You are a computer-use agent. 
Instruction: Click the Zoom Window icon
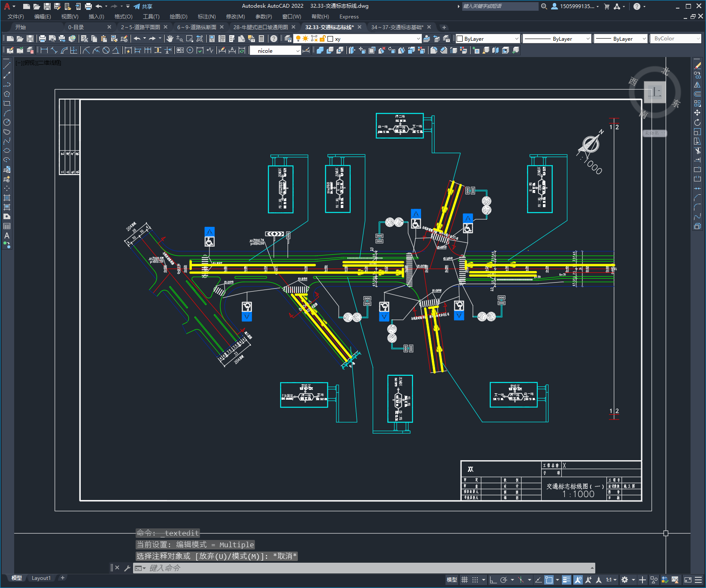coord(190,39)
